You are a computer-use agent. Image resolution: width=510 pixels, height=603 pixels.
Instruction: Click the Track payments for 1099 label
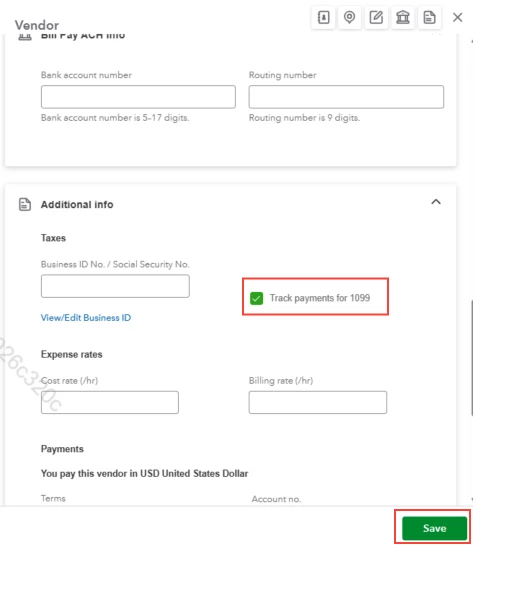320,298
